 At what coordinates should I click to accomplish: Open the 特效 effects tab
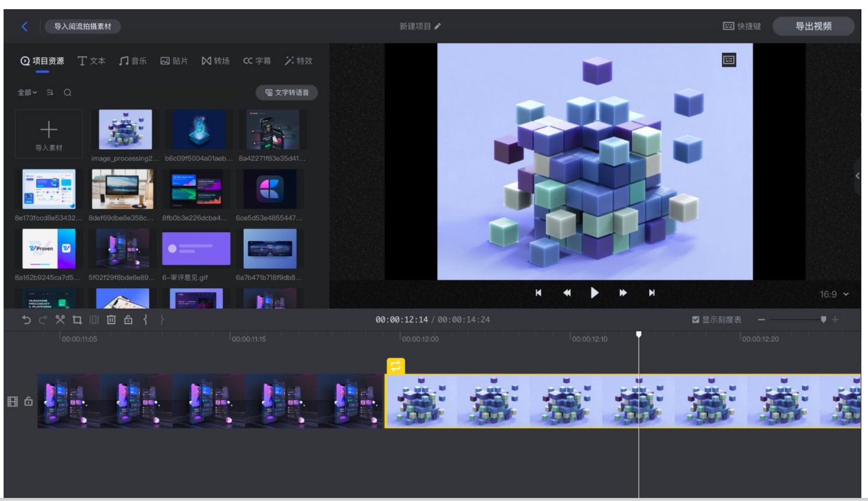pos(298,61)
